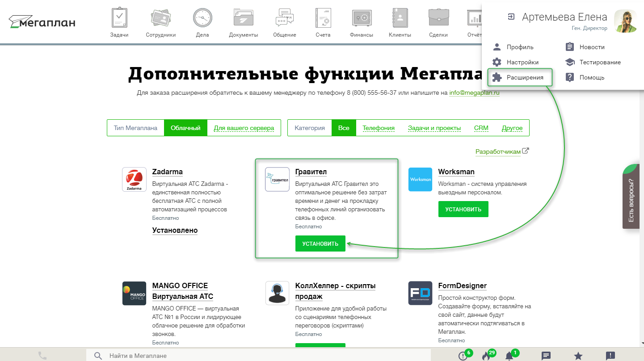Click the Мегаплан logo

(42, 21)
